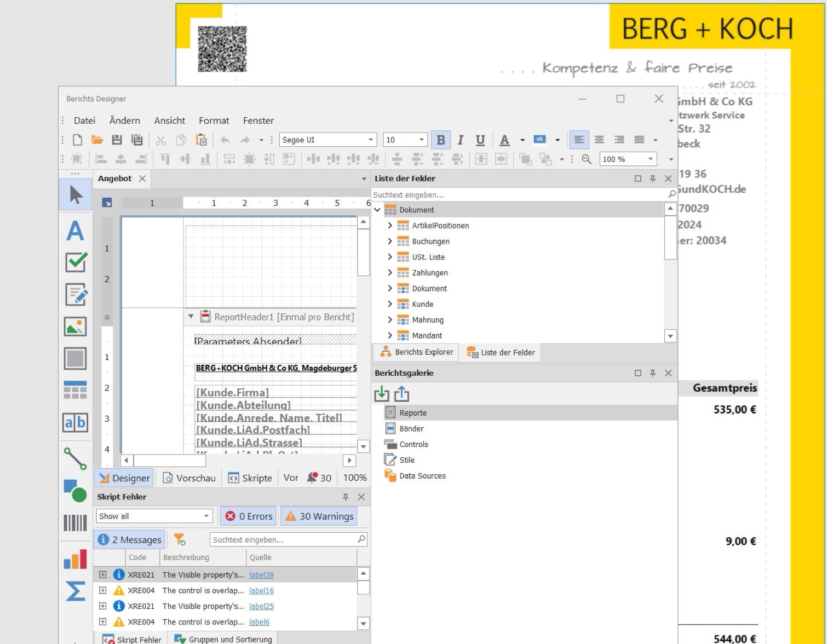Image resolution: width=827 pixels, height=644 pixels.
Task: Open the Ansicht menu
Action: [x=169, y=120]
